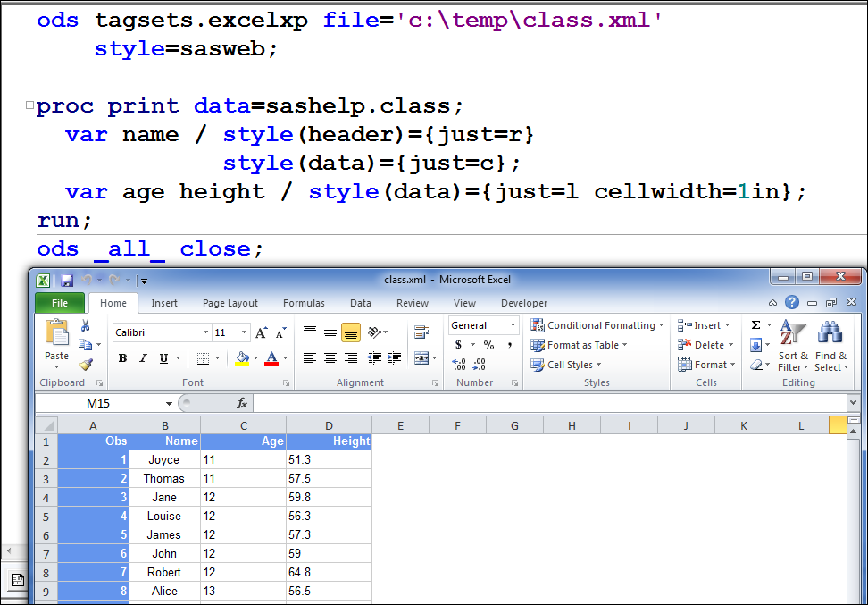The height and width of the screenshot is (605, 868).
Task: Click the Increase Font Size icon
Action: pos(261,333)
